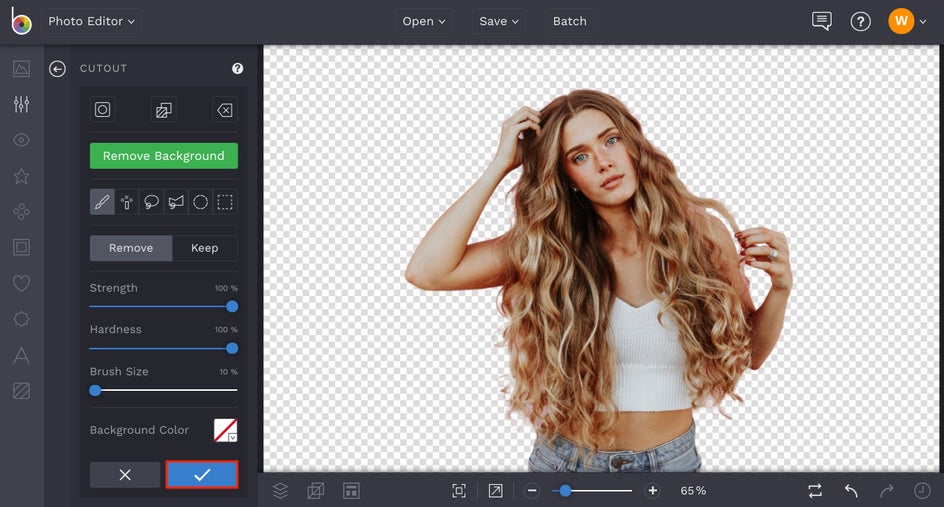Click the flatten layers icon
This screenshot has width=944, height=507.
315,491
